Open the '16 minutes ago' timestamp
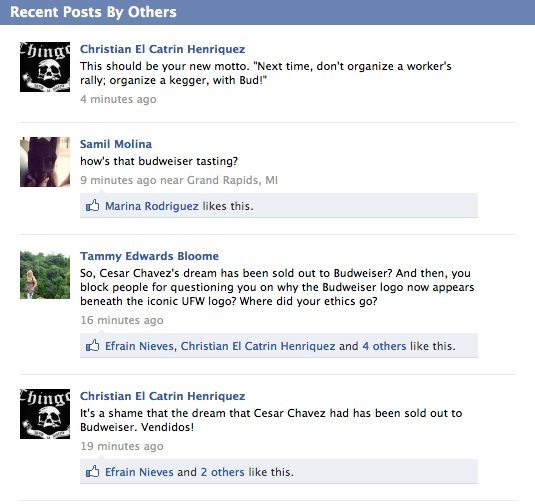The width and height of the screenshot is (535, 504). tap(122, 320)
